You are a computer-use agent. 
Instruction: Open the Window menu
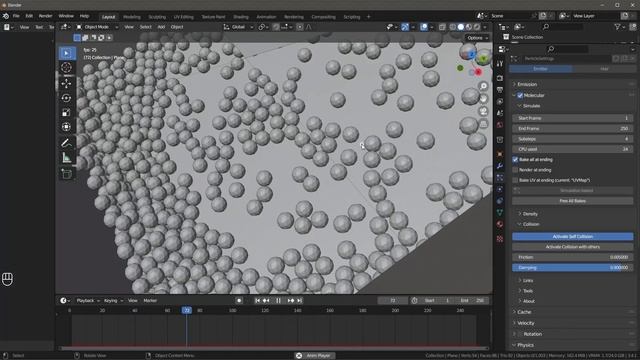66,16
